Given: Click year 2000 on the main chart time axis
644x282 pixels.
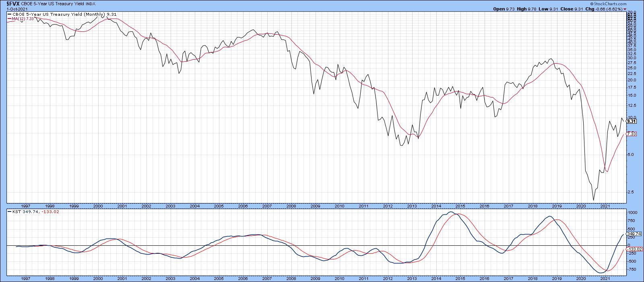Looking at the screenshot, I should (98, 205).
